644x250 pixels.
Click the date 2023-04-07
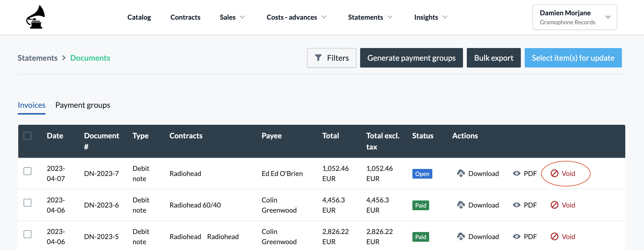click(56, 173)
